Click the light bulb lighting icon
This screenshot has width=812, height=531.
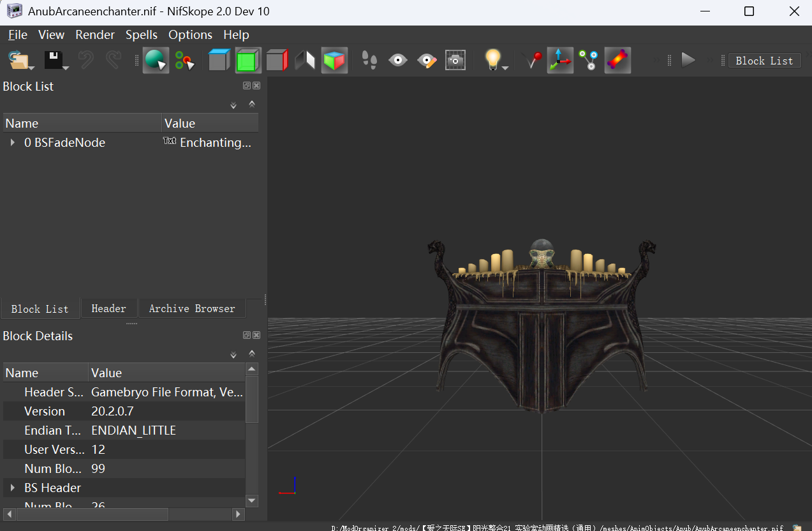point(491,60)
